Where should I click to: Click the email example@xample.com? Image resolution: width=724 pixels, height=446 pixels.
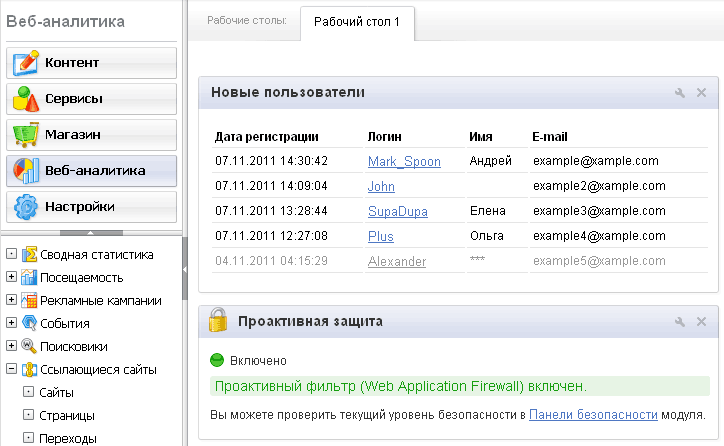click(x=596, y=161)
